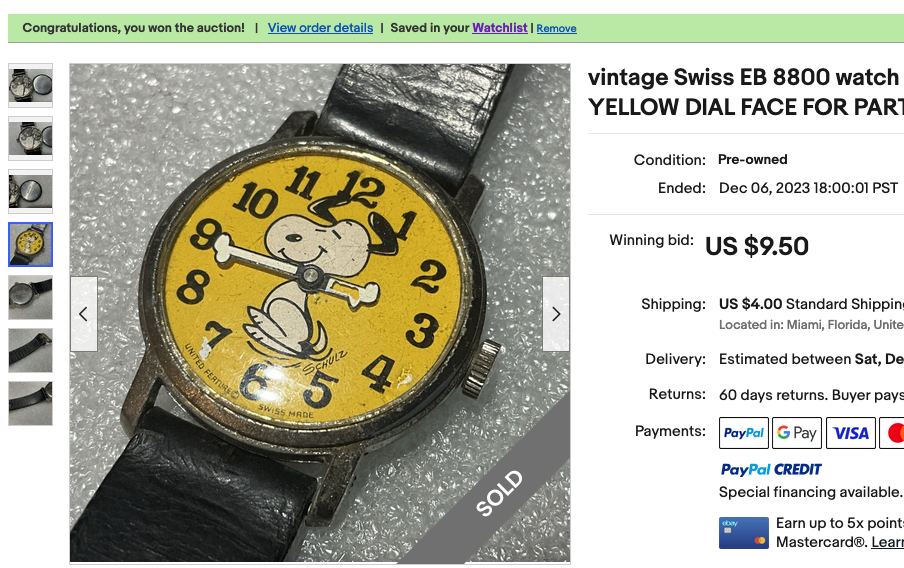Click the PayPal payment icon

pos(744,433)
